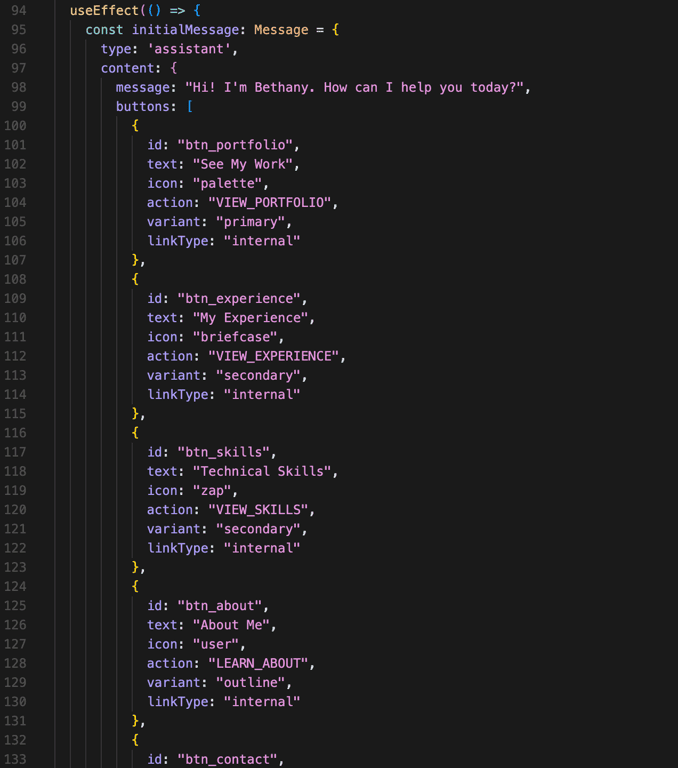The height and width of the screenshot is (768, 678).
Task: Click the "btn_experience" id string
Action: (x=239, y=298)
